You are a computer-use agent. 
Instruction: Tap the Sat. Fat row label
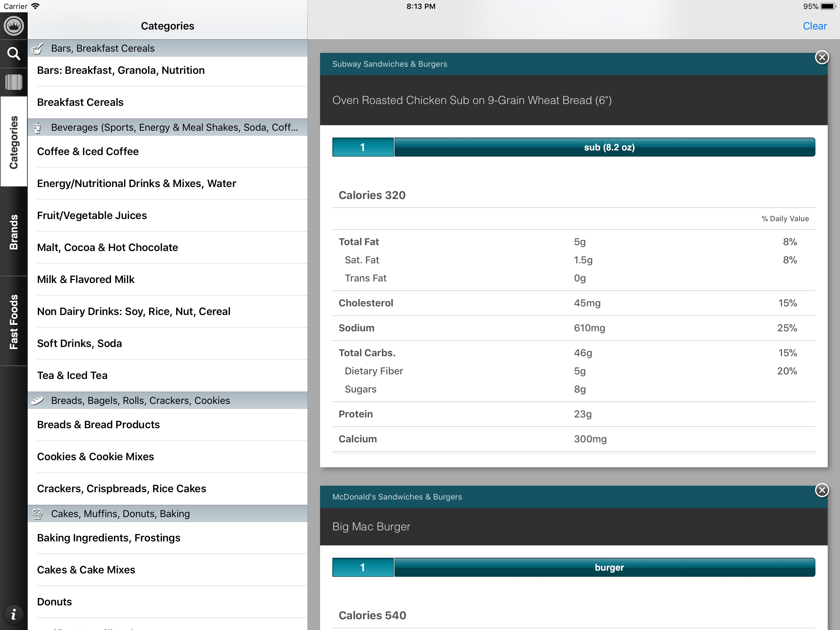[362, 260]
